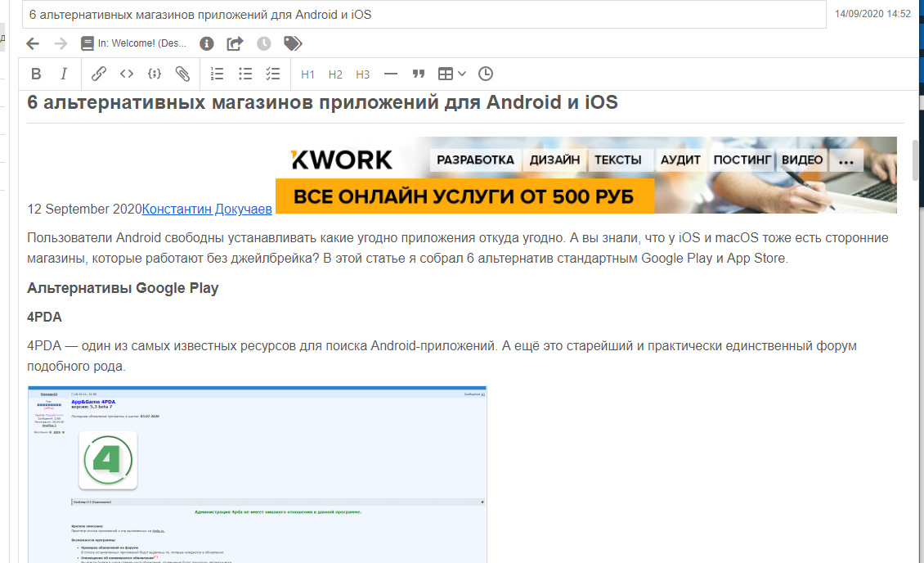The image size is (924, 563).
Task: Apply H3 heading style
Action: [x=362, y=74]
